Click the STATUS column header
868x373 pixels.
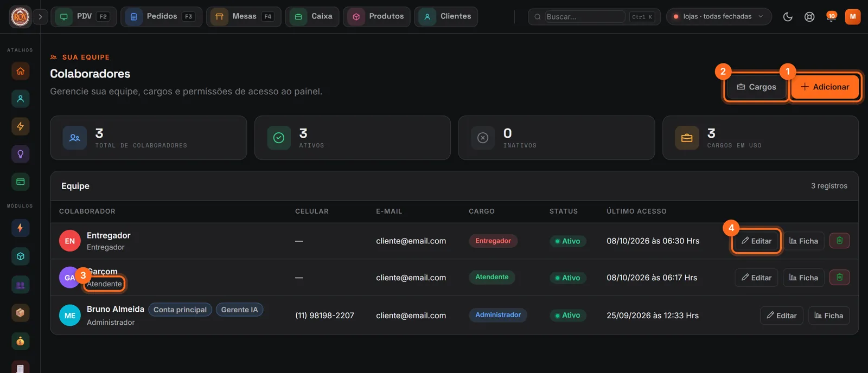(x=564, y=211)
